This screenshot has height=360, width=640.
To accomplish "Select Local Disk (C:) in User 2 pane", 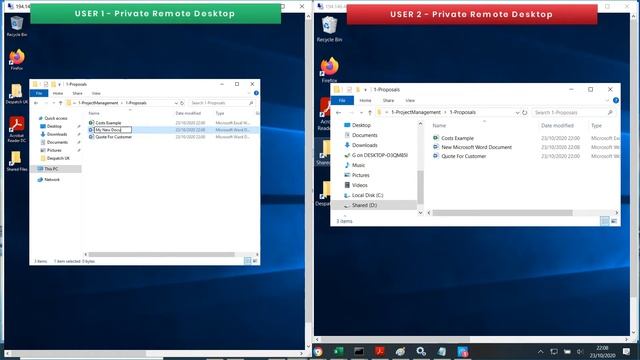I will pos(367,195).
